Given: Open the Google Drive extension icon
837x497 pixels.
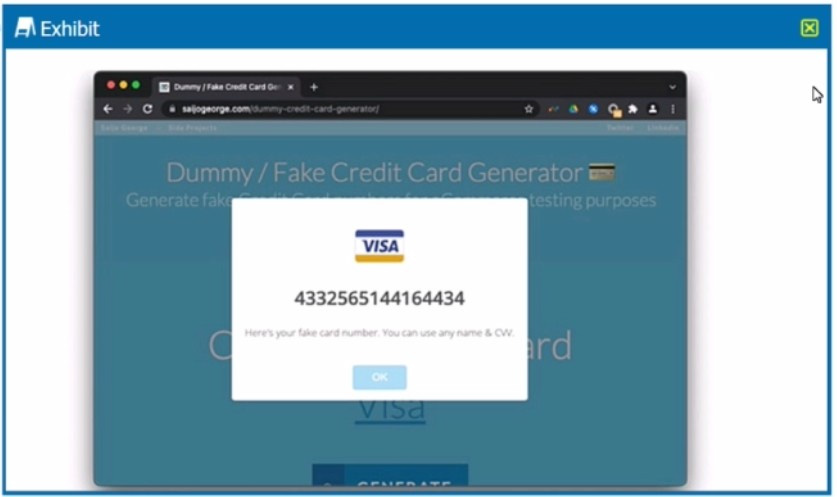Looking at the screenshot, I should point(573,109).
